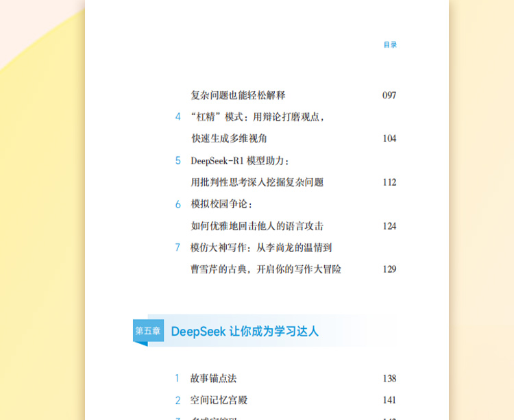Select the 故事锚点法 entry

click(213, 378)
